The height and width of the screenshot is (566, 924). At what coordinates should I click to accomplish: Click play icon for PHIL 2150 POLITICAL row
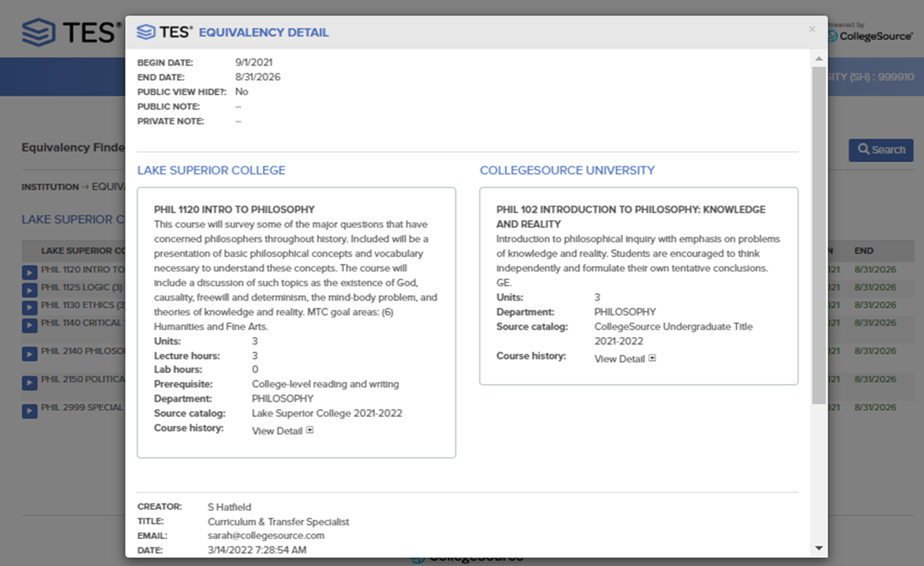29,382
